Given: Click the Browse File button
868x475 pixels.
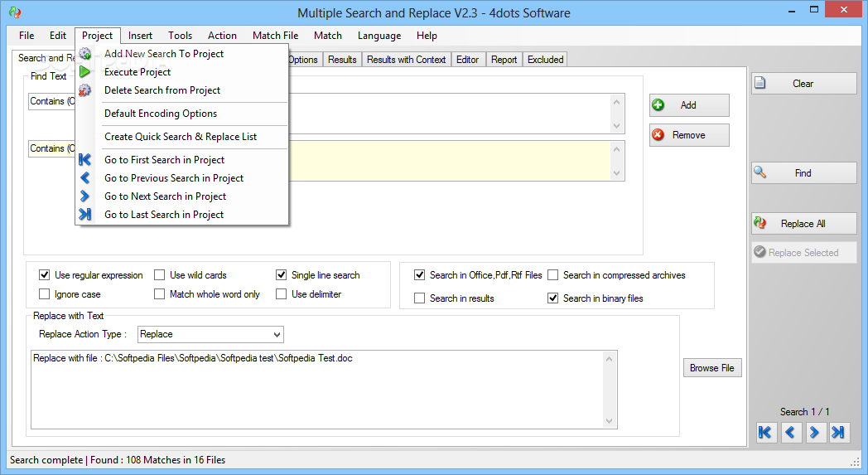Looking at the screenshot, I should coord(712,368).
